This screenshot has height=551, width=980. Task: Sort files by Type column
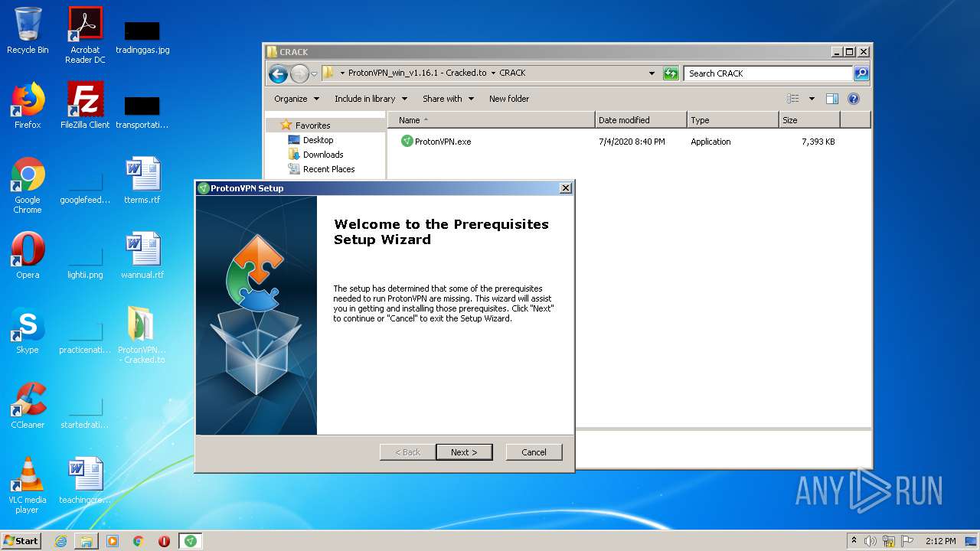point(733,120)
